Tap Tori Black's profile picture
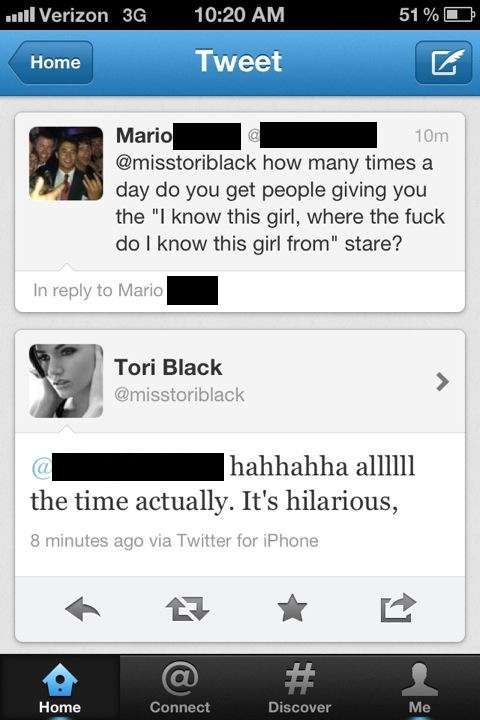This screenshot has width=480, height=720. click(x=66, y=381)
